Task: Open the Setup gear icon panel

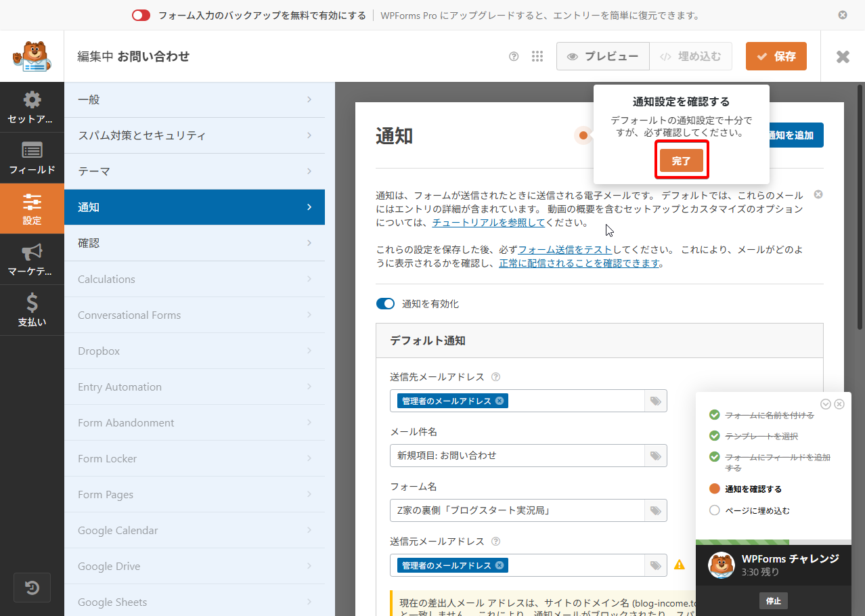Action: tap(32, 108)
